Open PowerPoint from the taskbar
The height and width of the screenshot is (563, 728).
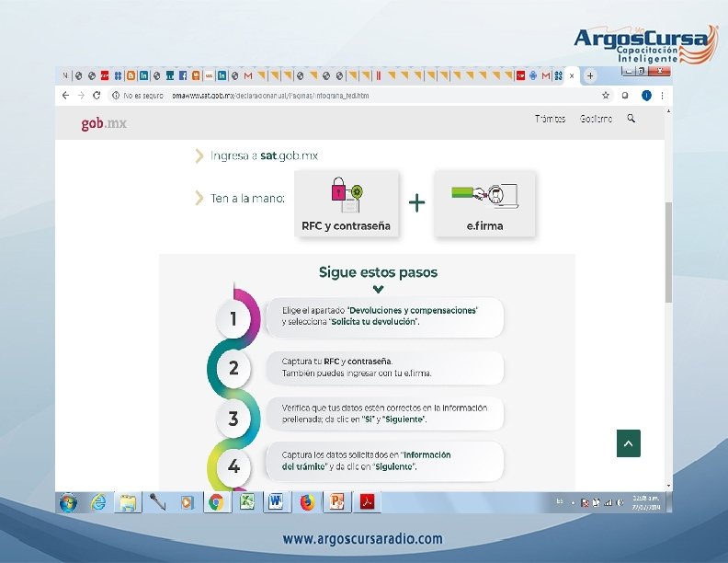[x=337, y=502]
